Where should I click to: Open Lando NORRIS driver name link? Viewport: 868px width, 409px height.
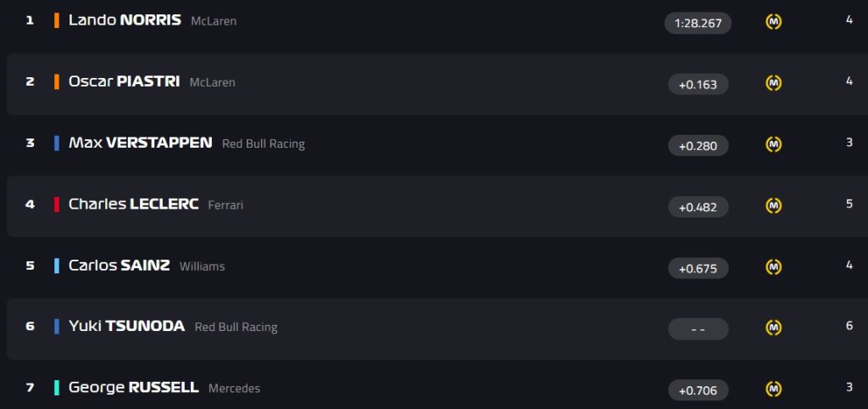tap(125, 20)
